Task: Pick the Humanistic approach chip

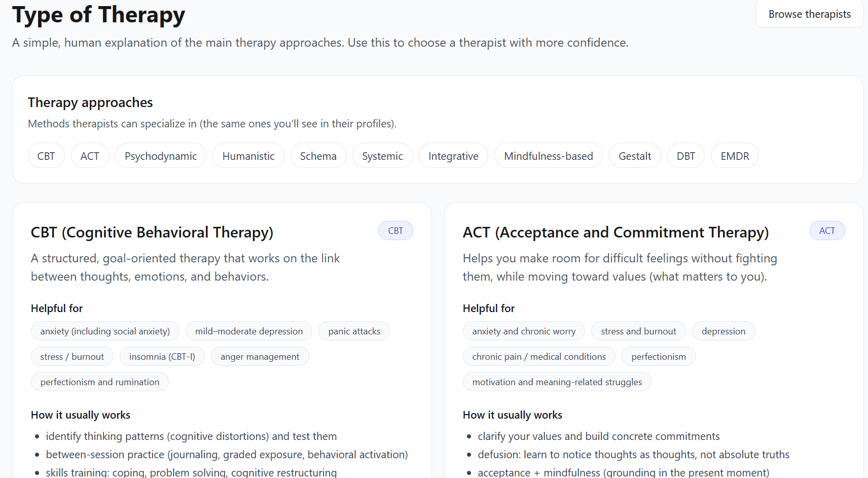Action: point(248,156)
